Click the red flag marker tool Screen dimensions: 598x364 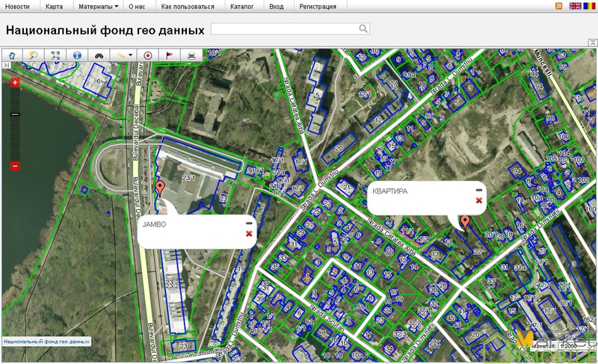pyautogui.click(x=169, y=55)
